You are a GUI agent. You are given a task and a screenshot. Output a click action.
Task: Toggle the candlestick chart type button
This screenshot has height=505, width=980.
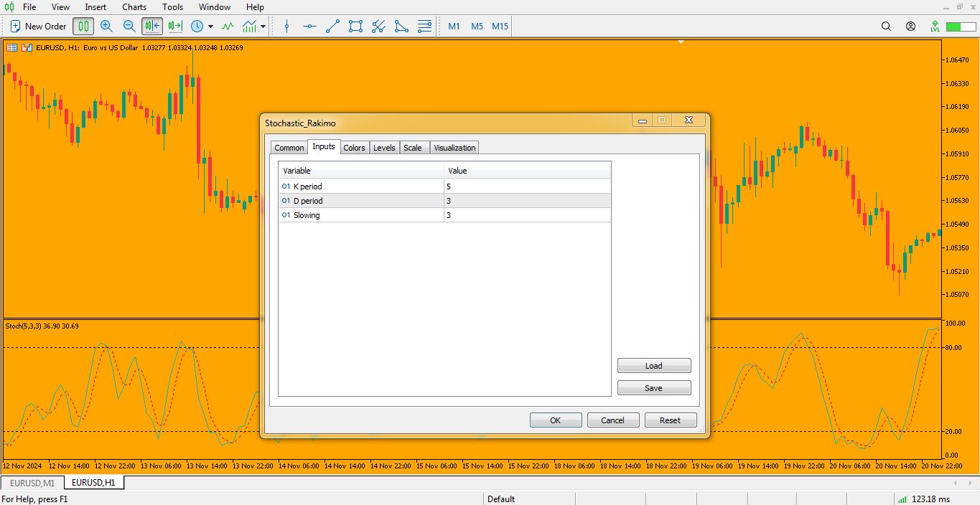[x=83, y=27]
